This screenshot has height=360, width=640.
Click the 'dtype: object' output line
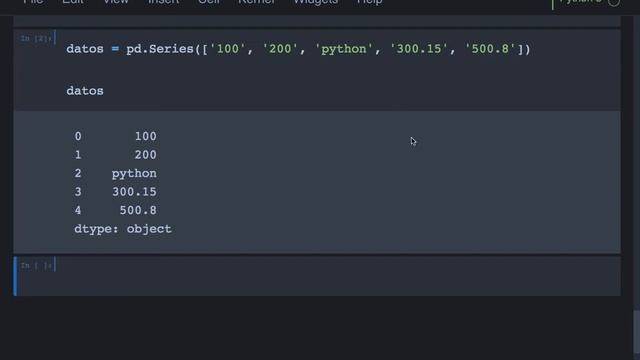click(123, 229)
